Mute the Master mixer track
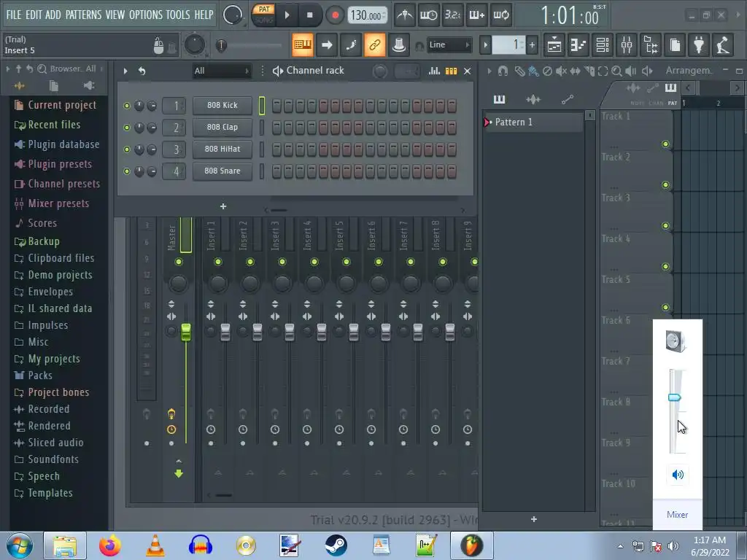747x560 pixels. [179, 262]
